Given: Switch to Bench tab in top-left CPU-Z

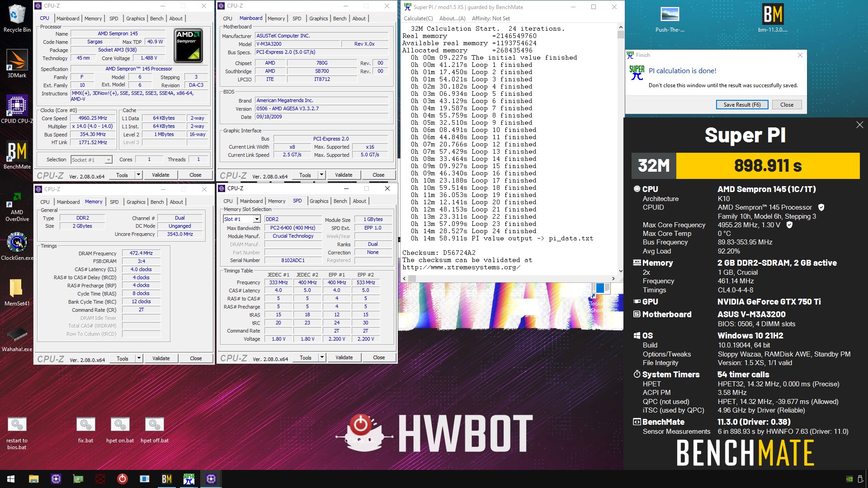Looking at the screenshot, I should tap(156, 19).
